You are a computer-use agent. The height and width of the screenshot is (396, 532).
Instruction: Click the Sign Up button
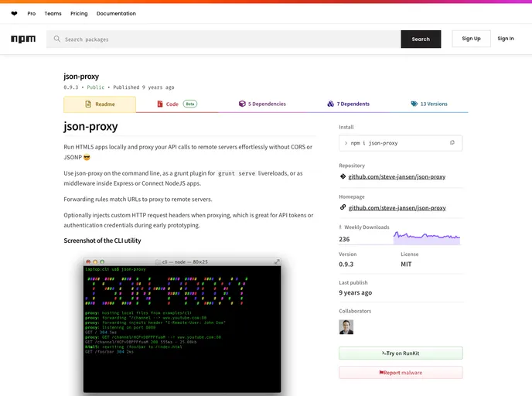pos(471,39)
